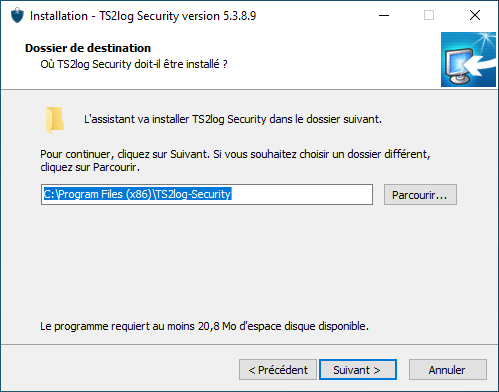Open folder browser with Parcourir button
The height and width of the screenshot is (392, 499).
coord(420,195)
